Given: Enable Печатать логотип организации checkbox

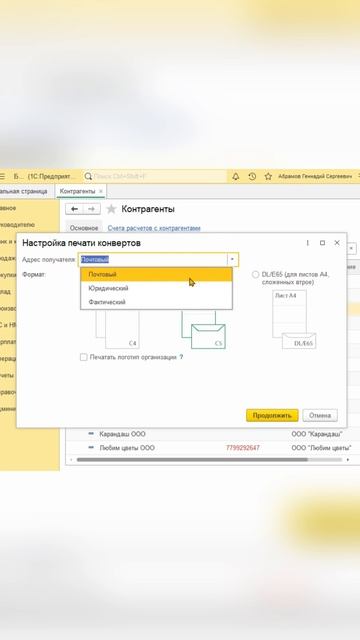Looking at the screenshot, I should click(x=84, y=357).
